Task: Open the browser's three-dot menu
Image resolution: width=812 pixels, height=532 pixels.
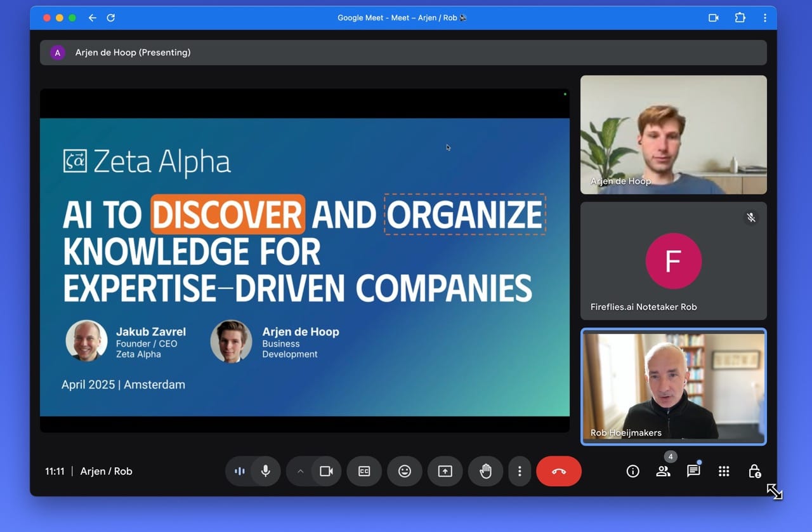Action: click(x=765, y=18)
